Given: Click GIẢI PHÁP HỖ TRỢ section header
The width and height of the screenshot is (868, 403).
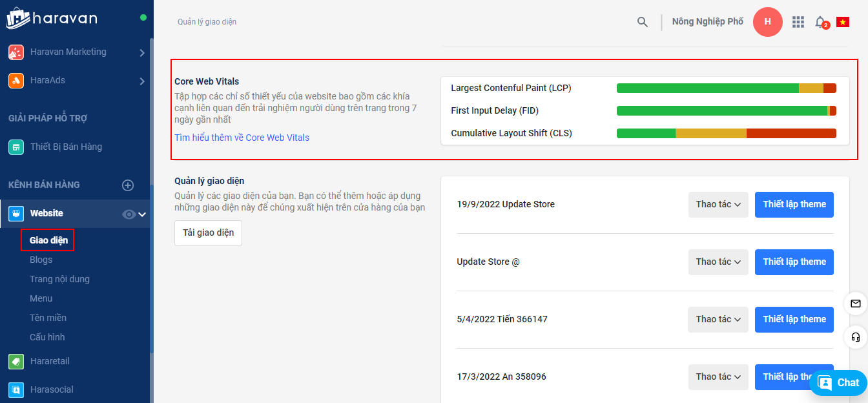Looking at the screenshot, I should (x=48, y=119).
